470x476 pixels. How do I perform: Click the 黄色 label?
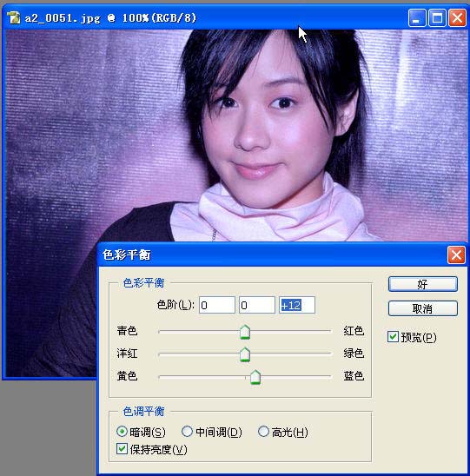click(127, 376)
